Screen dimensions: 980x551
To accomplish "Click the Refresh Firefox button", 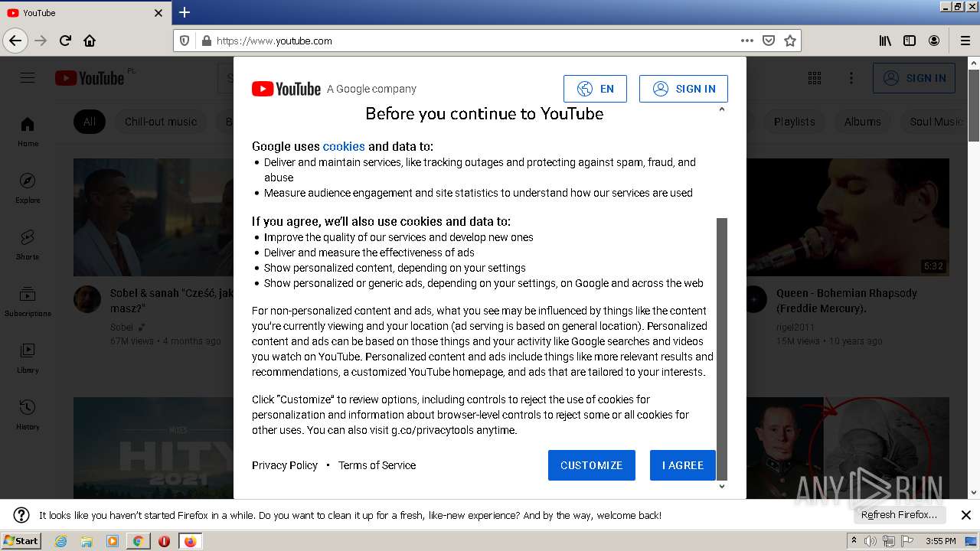I will pos(900,515).
